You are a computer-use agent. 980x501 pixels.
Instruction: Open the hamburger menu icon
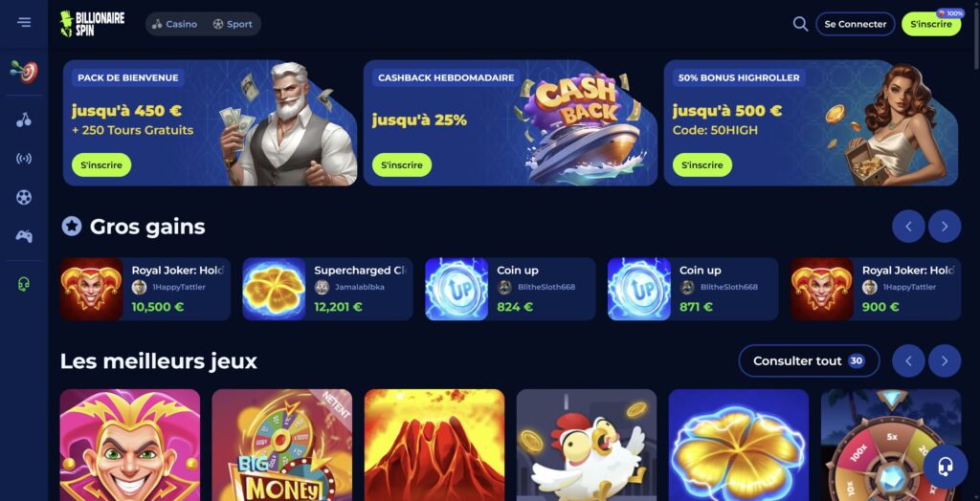coord(24,23)
